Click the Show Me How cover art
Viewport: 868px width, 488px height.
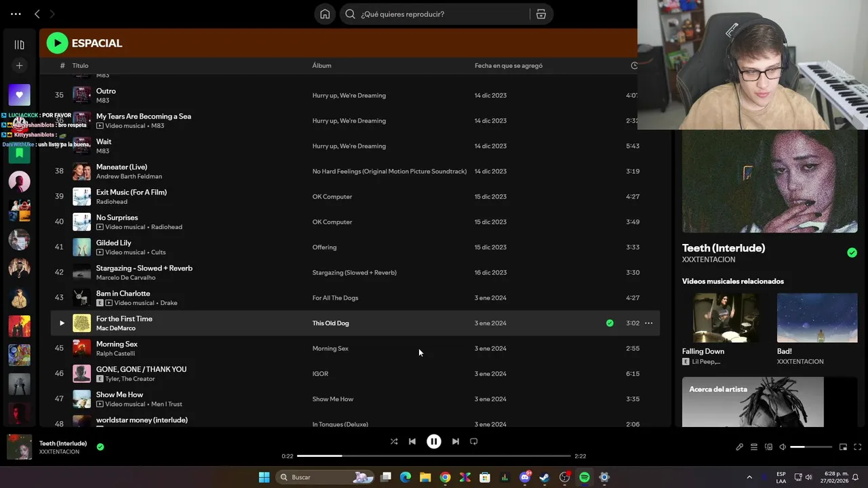(x=81, y=399)
